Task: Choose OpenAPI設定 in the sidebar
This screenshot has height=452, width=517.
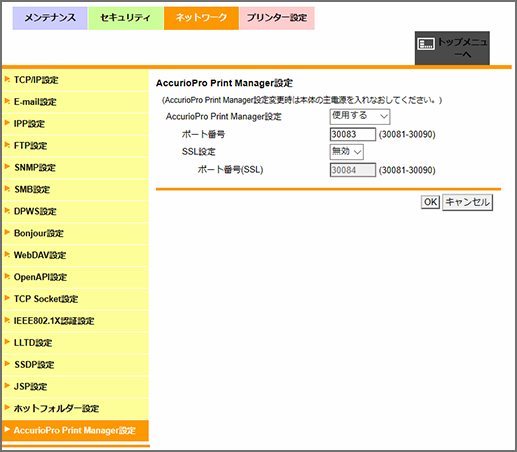Action: pyautogui.click(x=75, y=277)
